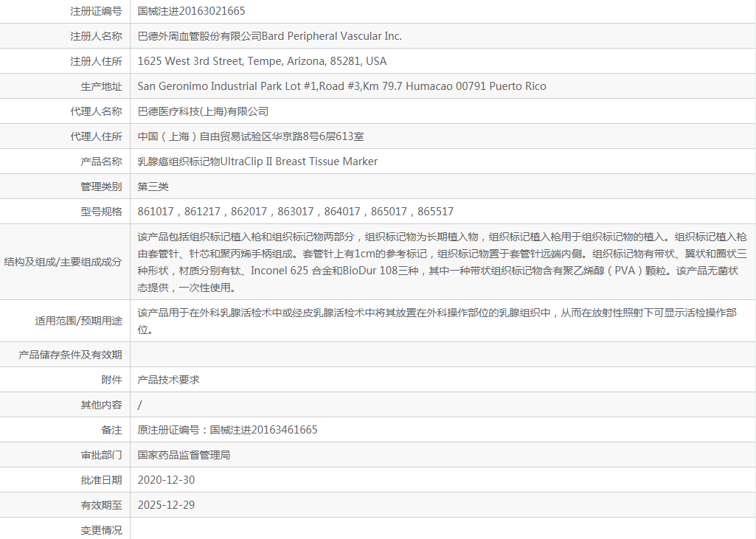Select original registration number 国械注进20163461665
Image resolution: width=756 pixels, height=539 pixels.
pyautogui.click(x=263, y=430)
